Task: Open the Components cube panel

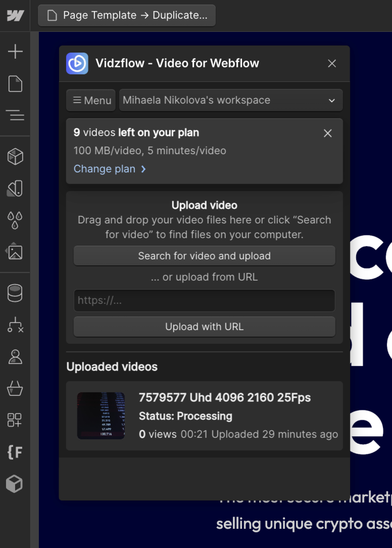Action: point(15,156)
